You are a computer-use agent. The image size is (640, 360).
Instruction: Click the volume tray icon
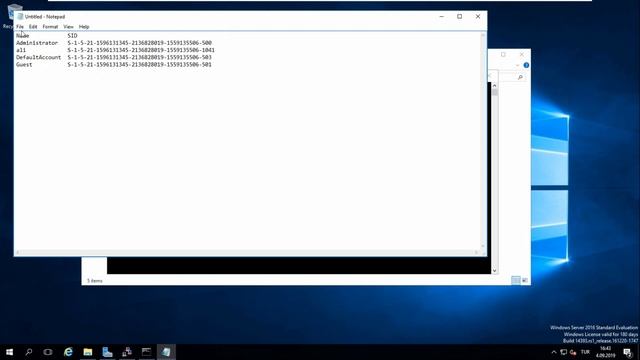pyautogui.click(x=573, y=352)
